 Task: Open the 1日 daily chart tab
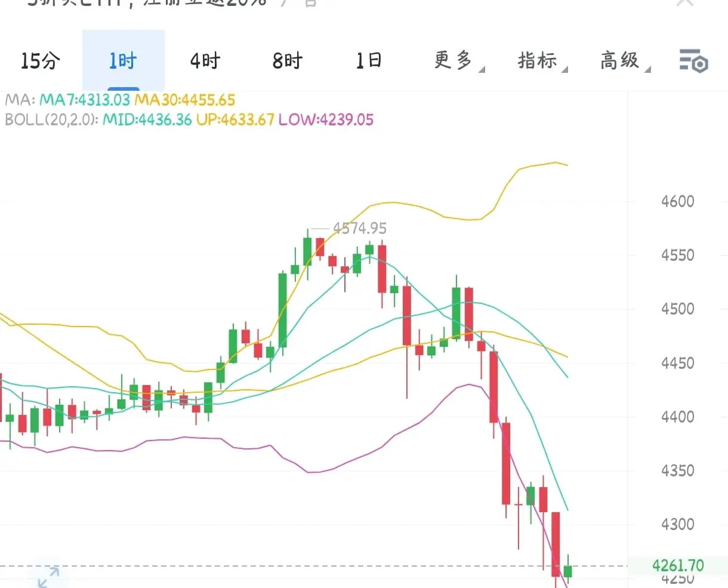pos(369,60)
